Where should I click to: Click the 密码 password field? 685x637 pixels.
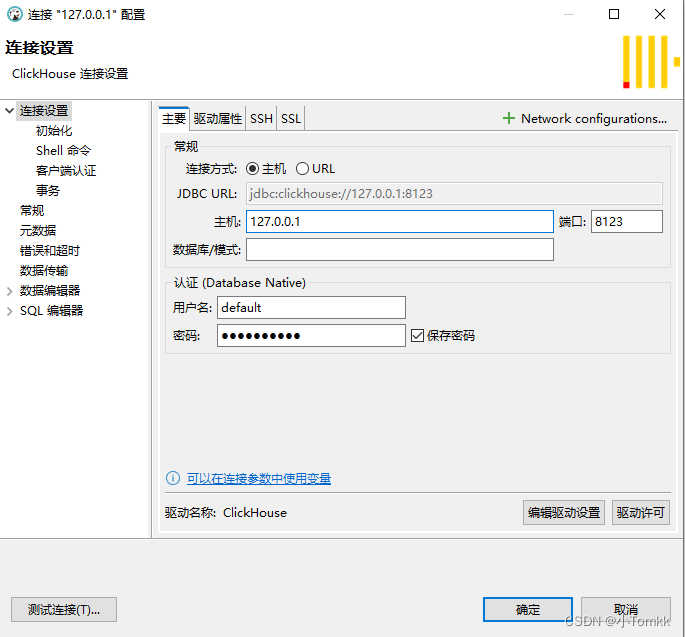click(x=311, y=336)
